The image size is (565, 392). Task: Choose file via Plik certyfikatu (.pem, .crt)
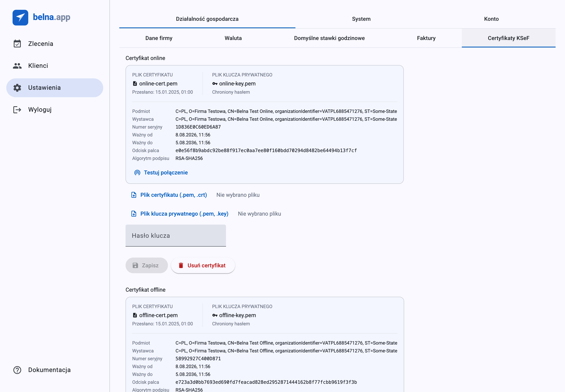tap(169, 195)
